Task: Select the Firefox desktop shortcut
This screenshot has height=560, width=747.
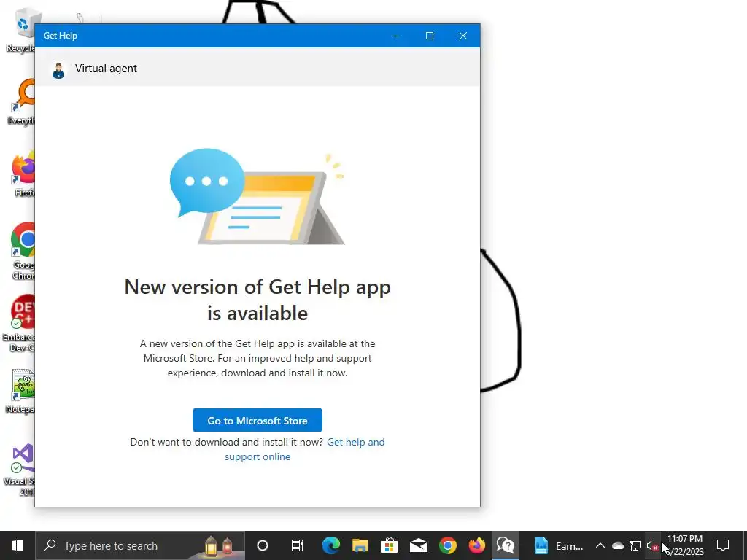Action: 24,174
